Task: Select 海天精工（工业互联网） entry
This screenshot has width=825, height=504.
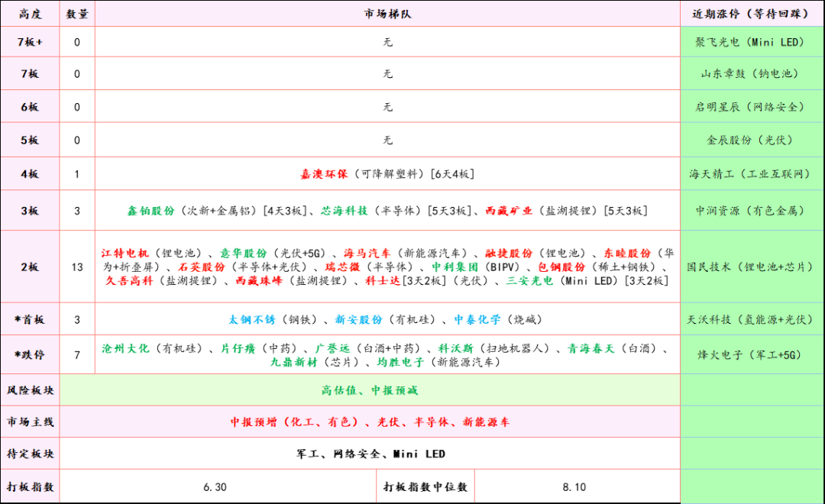Action: tap(750, 173)
